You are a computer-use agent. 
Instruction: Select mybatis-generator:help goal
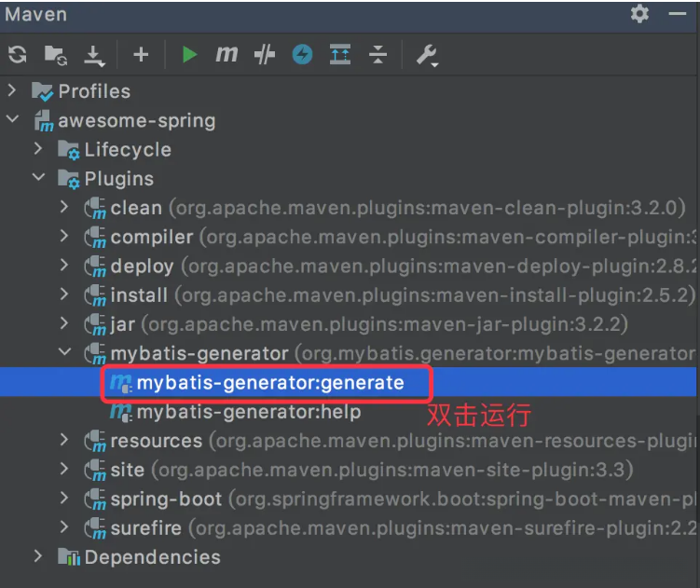pos(249,412)
